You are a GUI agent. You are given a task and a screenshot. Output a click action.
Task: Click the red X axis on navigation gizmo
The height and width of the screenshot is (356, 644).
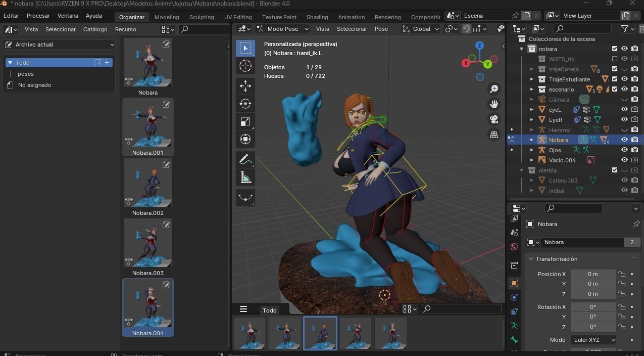466,63
